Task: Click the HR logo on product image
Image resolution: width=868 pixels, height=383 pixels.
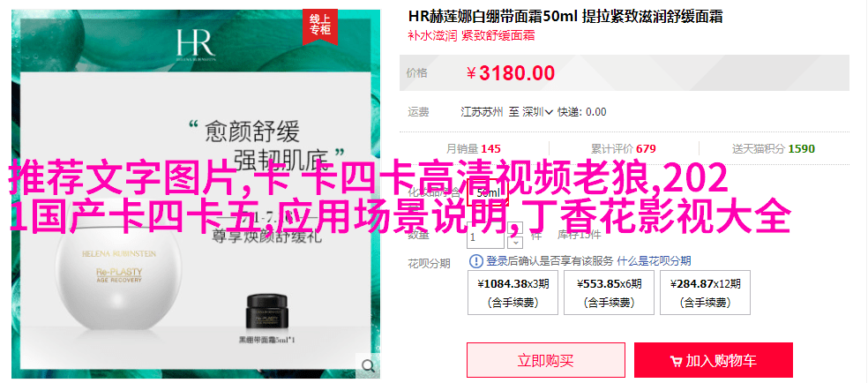Action: click(196, 44)
